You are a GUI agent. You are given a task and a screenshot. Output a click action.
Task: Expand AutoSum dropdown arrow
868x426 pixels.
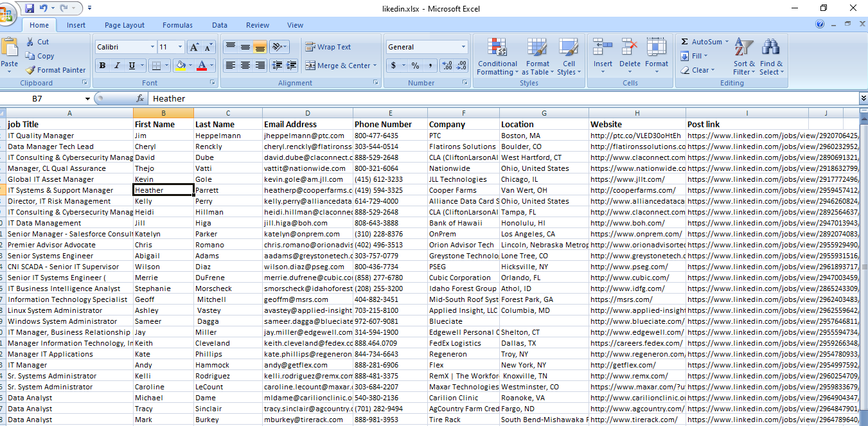click(727, 42)
